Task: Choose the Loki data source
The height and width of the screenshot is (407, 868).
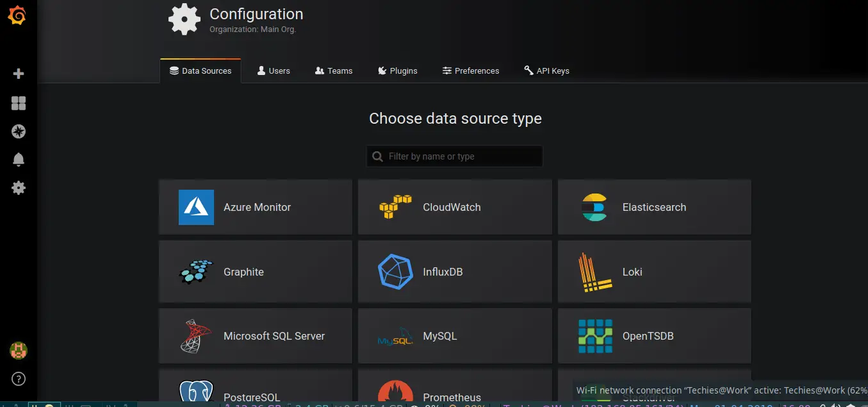Action: [654, 271]
